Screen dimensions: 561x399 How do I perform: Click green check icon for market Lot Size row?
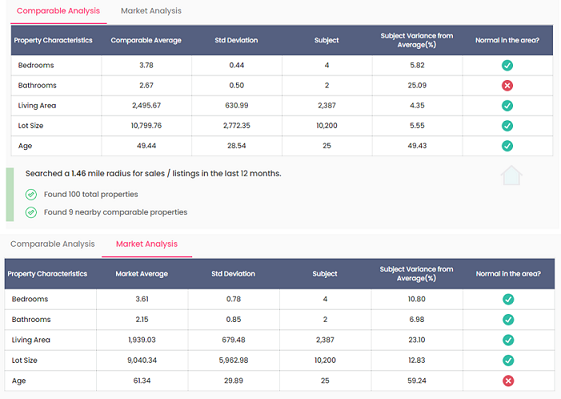coord(508,360)
